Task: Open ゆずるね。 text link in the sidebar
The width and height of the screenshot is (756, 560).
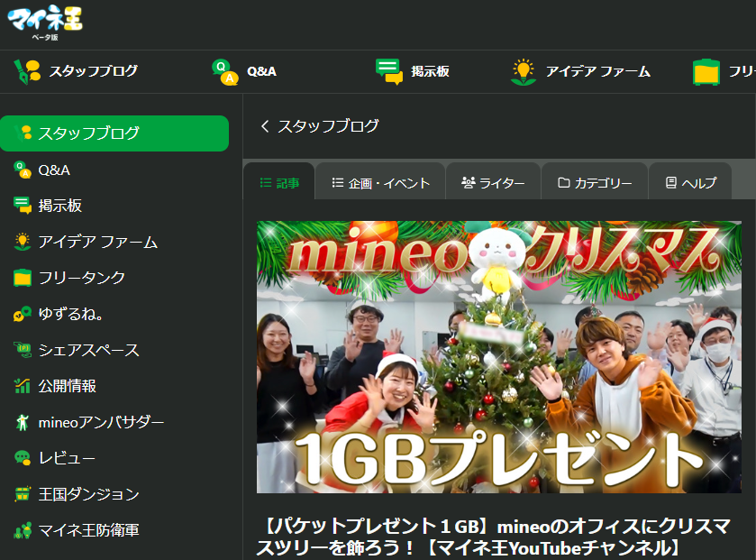Action: pos(70,314)
